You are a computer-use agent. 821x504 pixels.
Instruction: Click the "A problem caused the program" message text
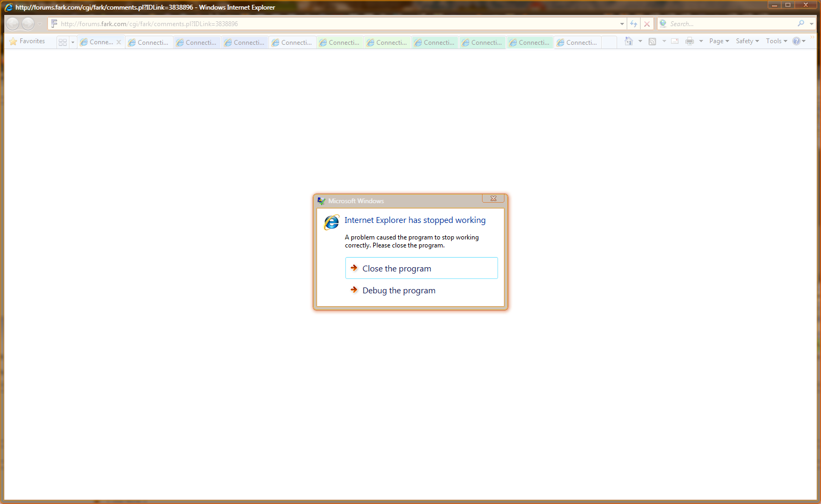point(412,241)
